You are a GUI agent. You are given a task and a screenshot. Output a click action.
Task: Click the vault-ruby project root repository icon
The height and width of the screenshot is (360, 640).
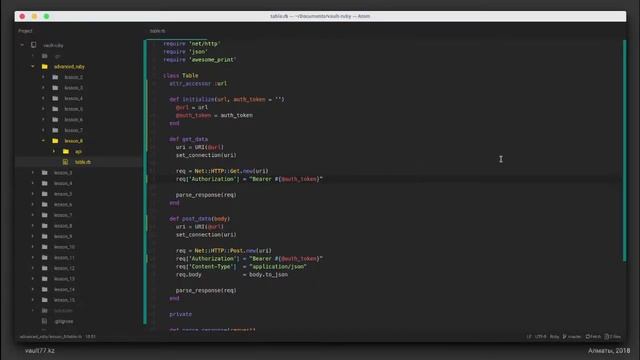pos(33,45)
